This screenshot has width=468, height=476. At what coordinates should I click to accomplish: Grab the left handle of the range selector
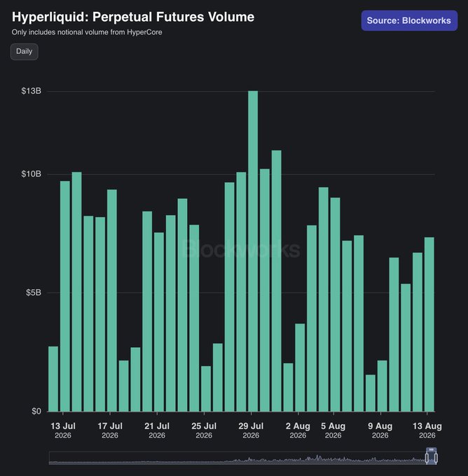tap(427, 458)
